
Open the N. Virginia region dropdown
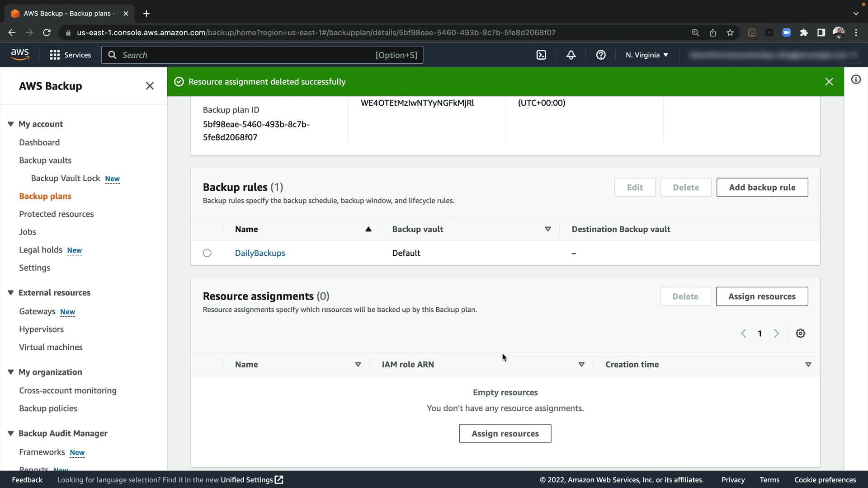coord(646,55)
